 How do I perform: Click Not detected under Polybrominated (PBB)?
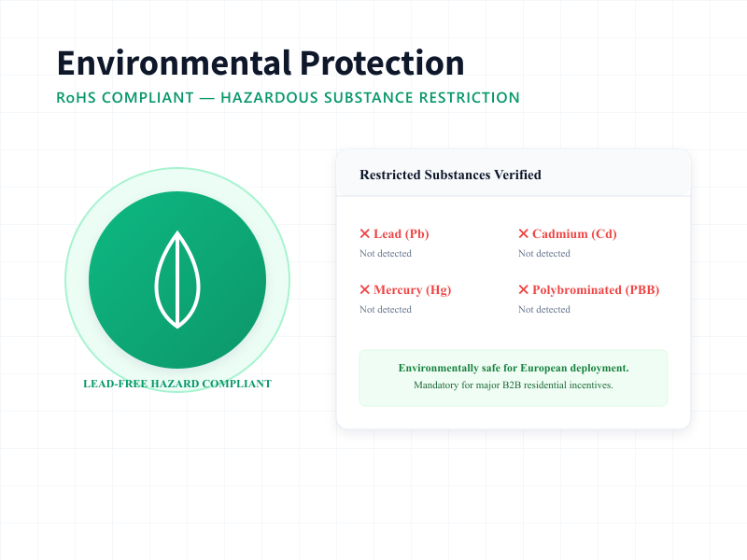(544, 310)
